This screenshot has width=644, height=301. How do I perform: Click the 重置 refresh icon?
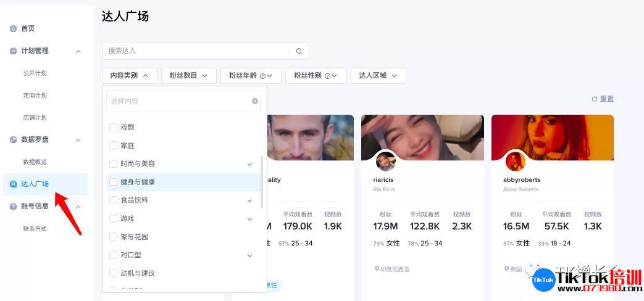coord(594,99)
